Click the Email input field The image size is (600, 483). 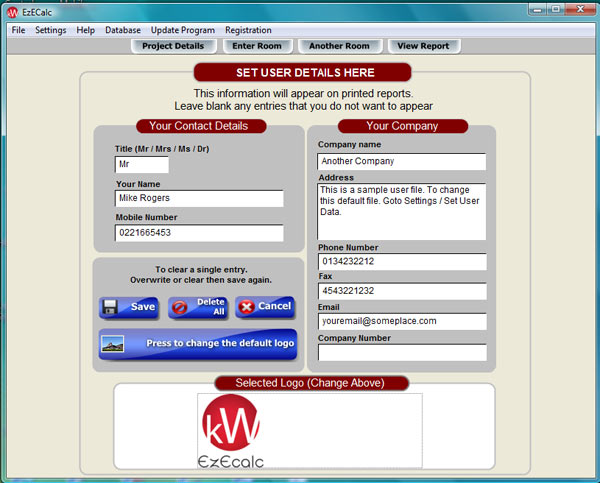tap(401, 322)
